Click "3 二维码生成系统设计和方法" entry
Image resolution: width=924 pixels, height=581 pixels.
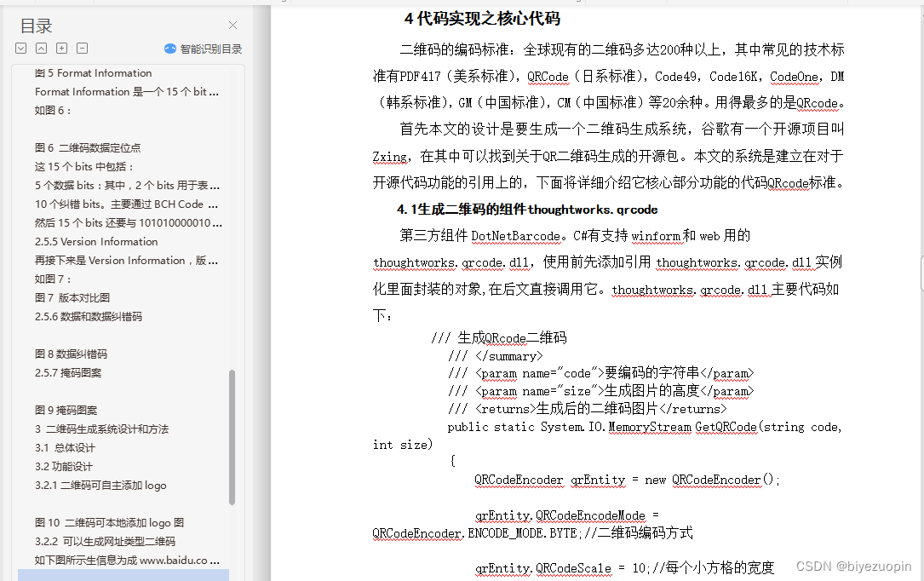102,429
